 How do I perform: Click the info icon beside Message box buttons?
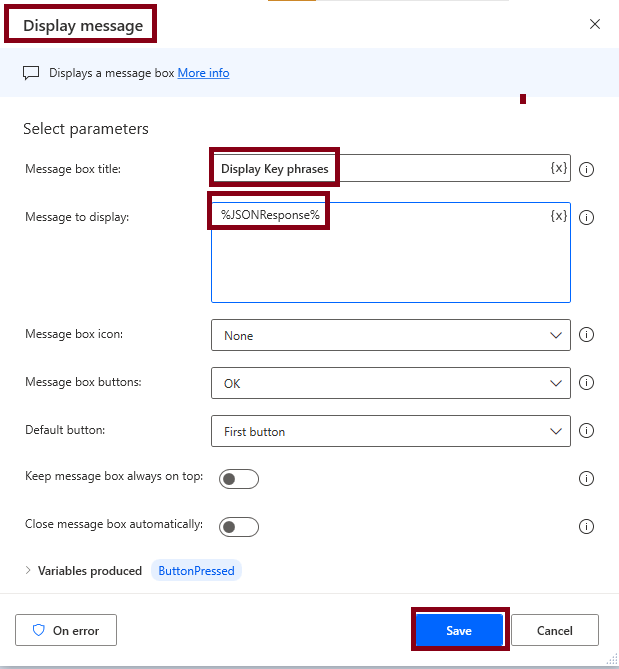coord(587,383)
